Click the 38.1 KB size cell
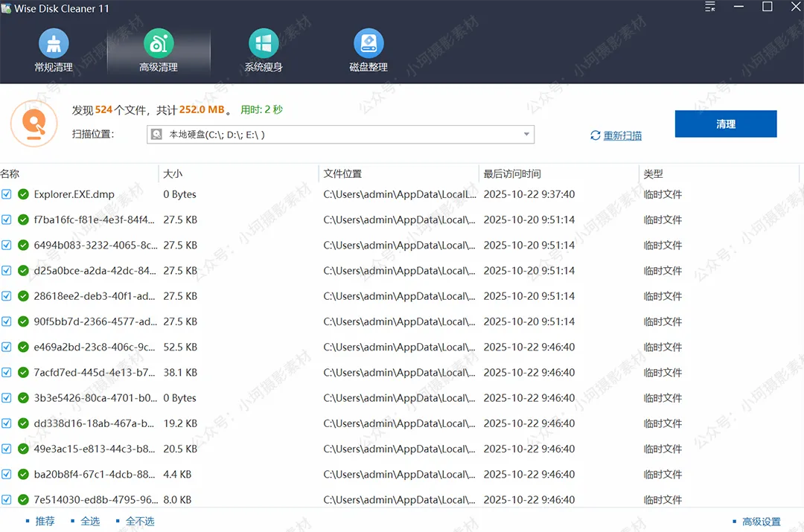This screenshot has width=804, height=532. (180, 373)
